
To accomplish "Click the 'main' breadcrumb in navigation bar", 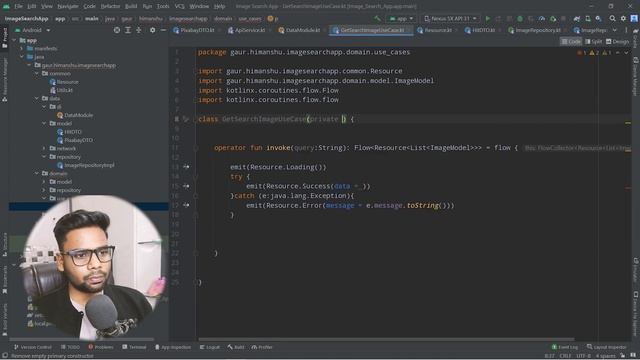I will [x=91, y=19].
